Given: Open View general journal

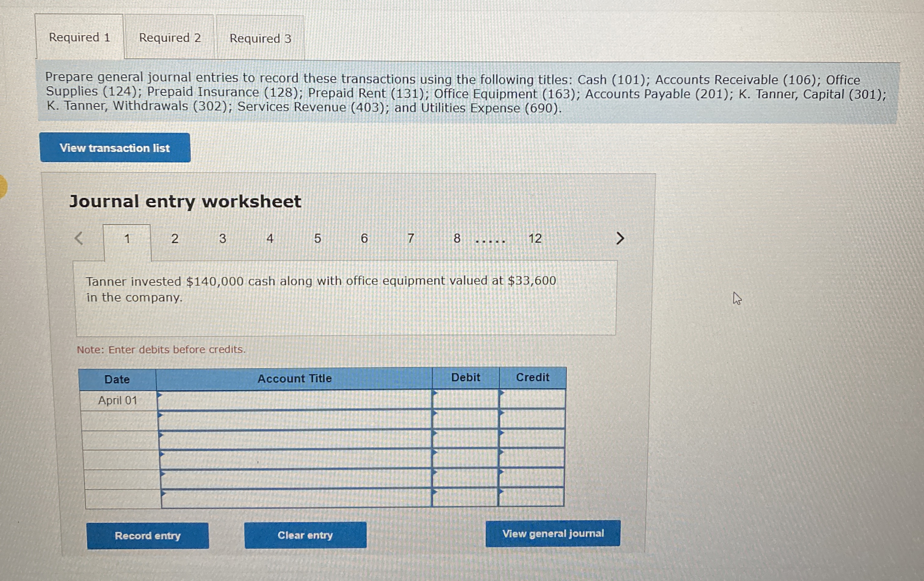Looking at the screenshot, I should (552, 533).
